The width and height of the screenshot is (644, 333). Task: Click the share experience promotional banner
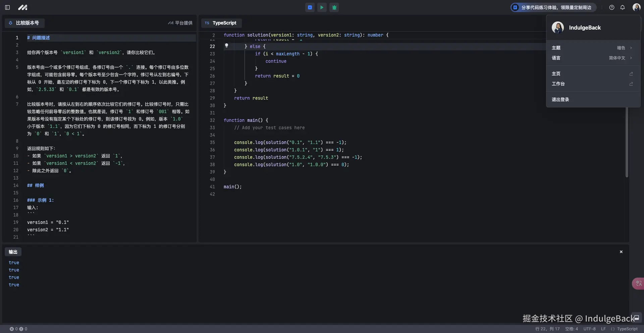coord(553,7)
